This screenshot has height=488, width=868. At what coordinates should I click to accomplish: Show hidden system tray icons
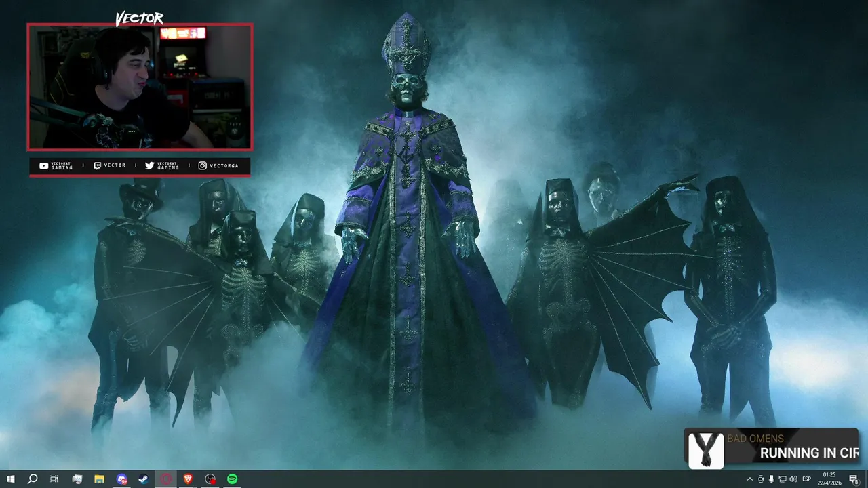(749, 479)
